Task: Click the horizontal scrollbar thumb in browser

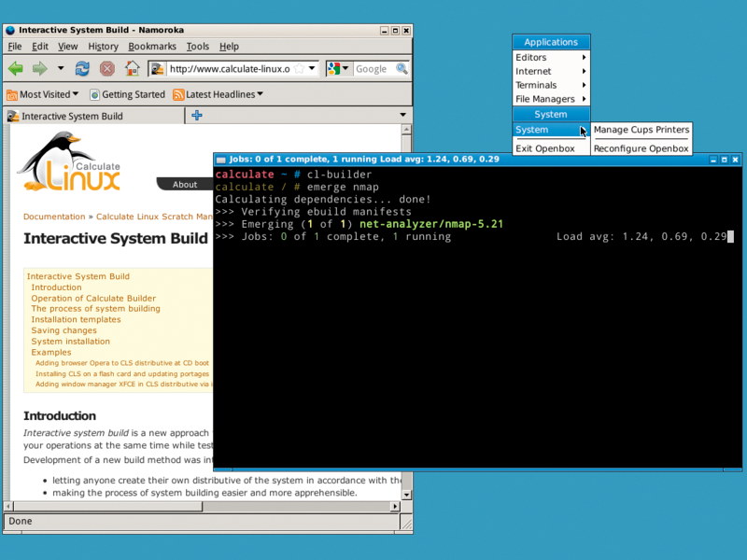Action: point(108,506)
